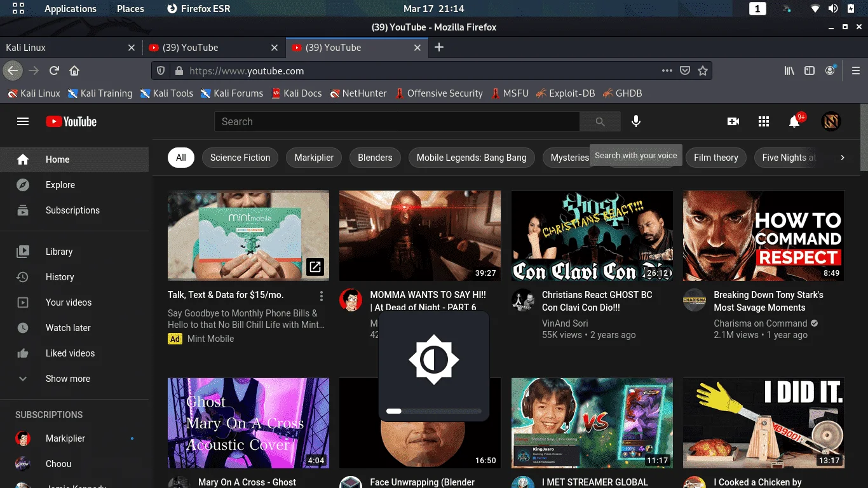Open the Create video camera icon
This screenshot has height=488, width=868.
(x=733, y=121)
